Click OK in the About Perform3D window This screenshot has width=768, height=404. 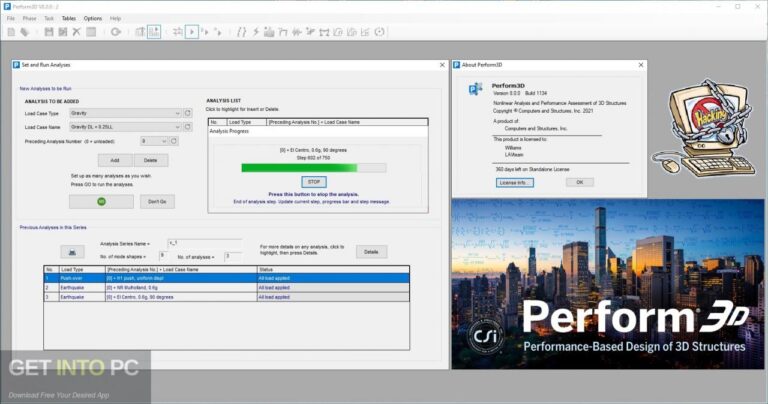(580, 182)
